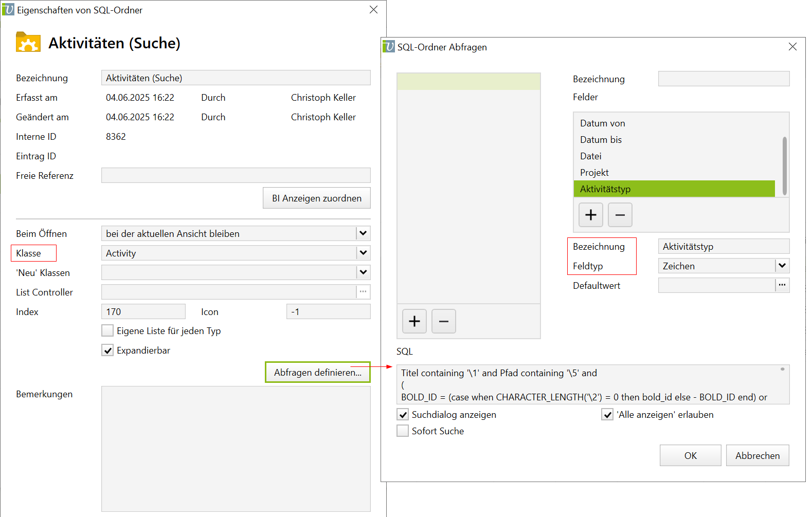Close the SQL-Ordner Abfragen dialog
This screenshot has height=517, width=812.
click(792, 47)
